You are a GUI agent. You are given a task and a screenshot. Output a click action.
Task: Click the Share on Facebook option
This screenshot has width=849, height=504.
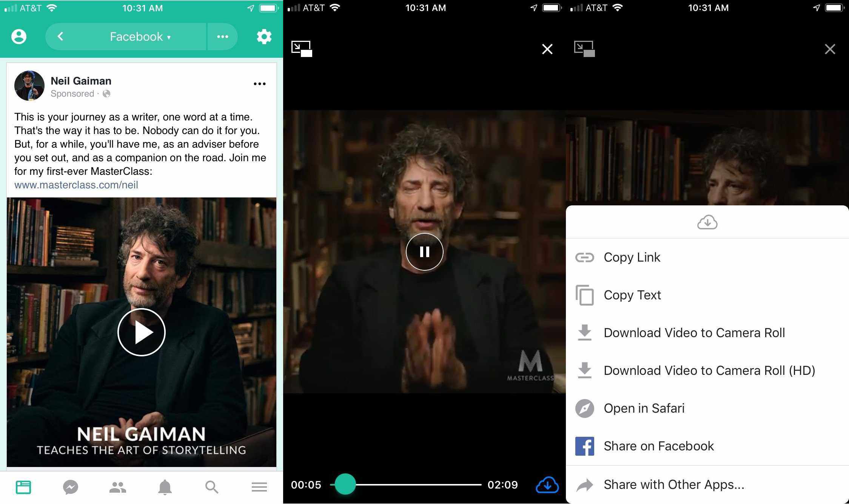(658, 446)
